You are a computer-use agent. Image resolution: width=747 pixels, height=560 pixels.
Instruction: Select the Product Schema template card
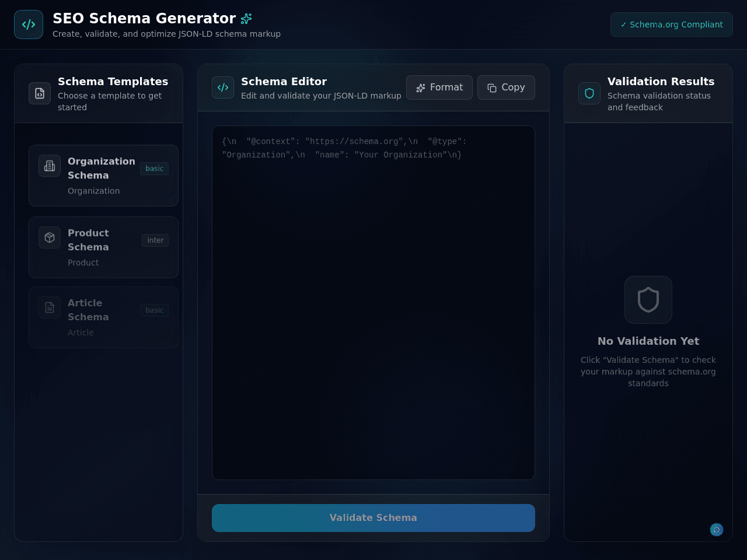pyautogui.click(x=103, y=247)
